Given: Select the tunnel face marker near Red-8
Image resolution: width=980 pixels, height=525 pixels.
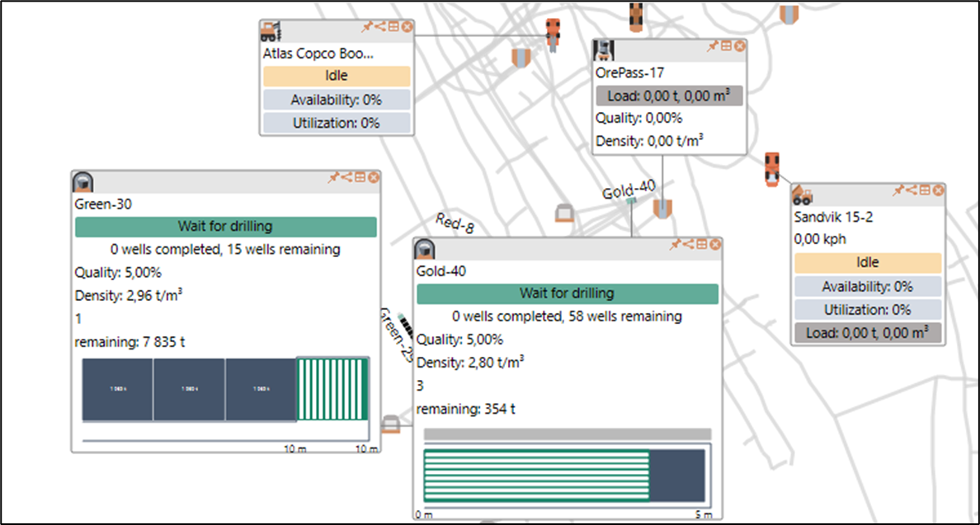Looking at the screenshot, I should tap(564, 213).
